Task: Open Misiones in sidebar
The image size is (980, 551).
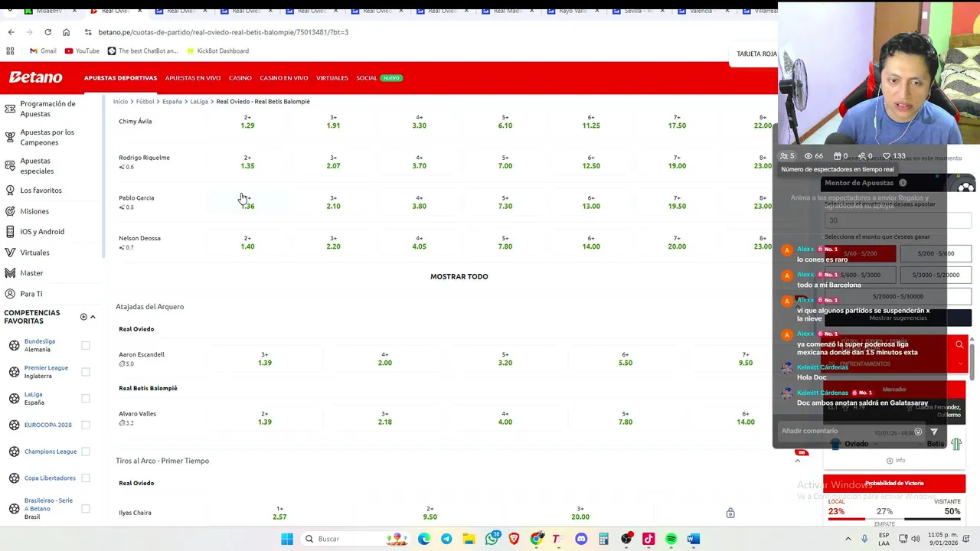Action: click(x=34, y=211)
